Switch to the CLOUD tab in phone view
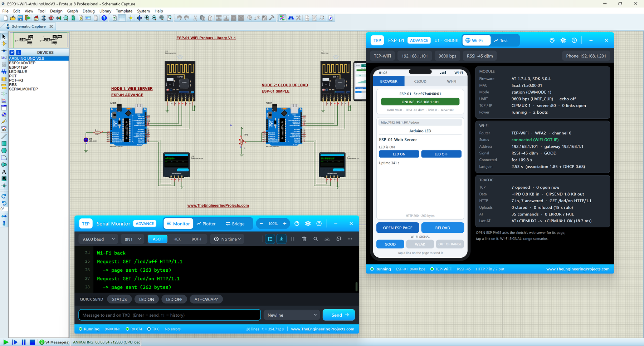Viewport: 644px width, 346px height. 420,81
